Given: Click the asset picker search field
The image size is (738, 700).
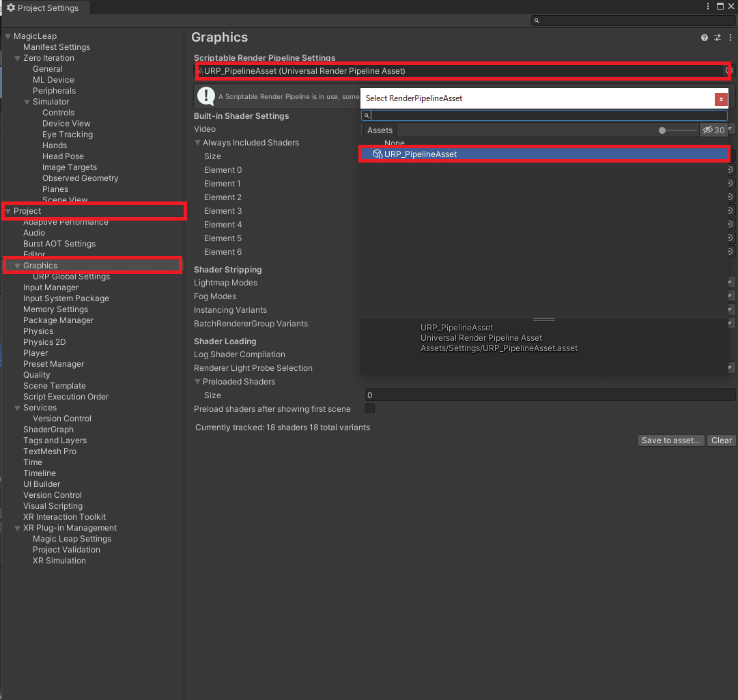Looking at the screenshot, I should pyautogui.click(x=544, y=115).
